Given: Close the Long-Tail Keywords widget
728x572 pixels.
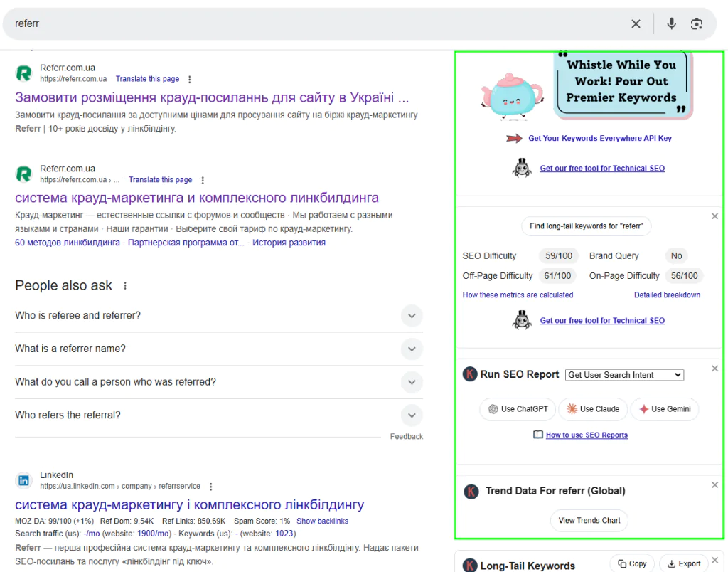Looking at the screenshot, I should (x=715, y=560).
